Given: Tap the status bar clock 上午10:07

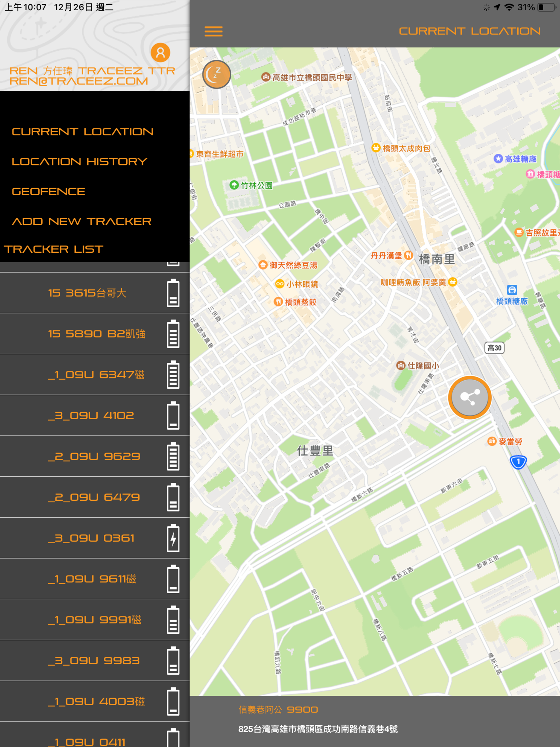Looking at the screenshot, I should click(x=25, y=7).
